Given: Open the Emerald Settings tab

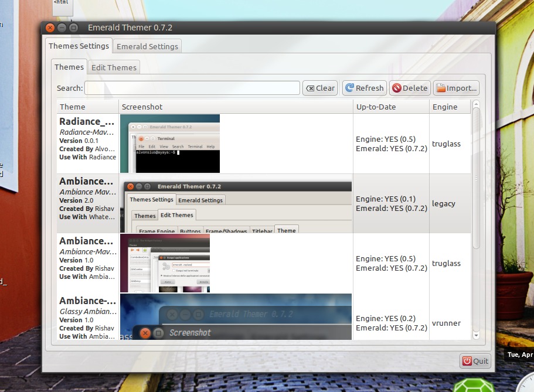Looking at the screenshot, I should [x=147, y=46].
